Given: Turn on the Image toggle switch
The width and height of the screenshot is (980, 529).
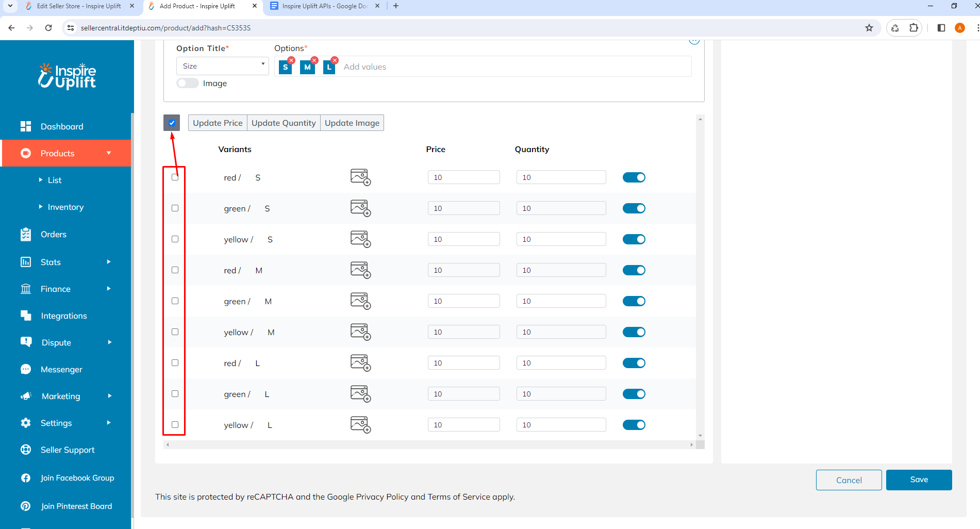Looking at the screenshot, I should point(188,83).
